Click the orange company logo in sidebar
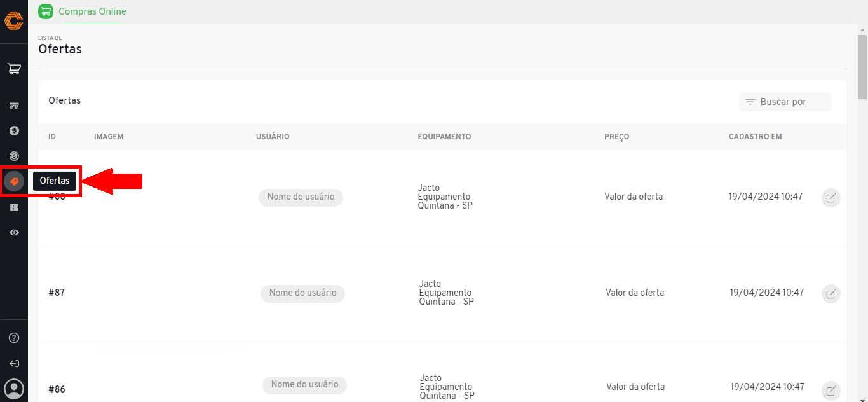The height and width of the screenshot is (402, 868). [13, 21]
